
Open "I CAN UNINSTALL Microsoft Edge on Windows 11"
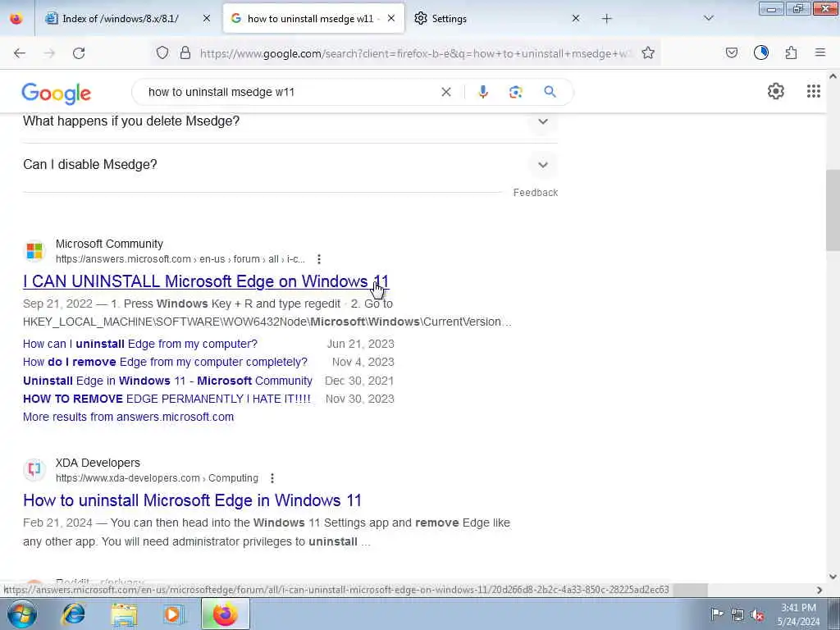pos(206,282)
